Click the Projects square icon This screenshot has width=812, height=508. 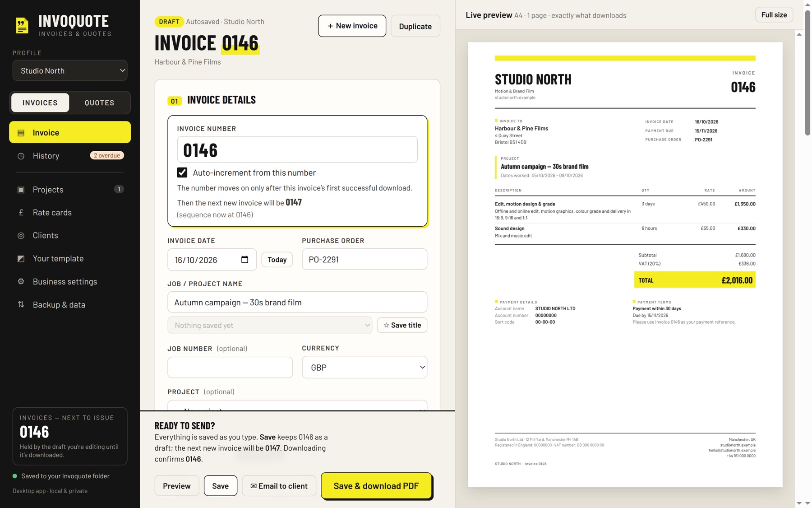tap(21, 190)
